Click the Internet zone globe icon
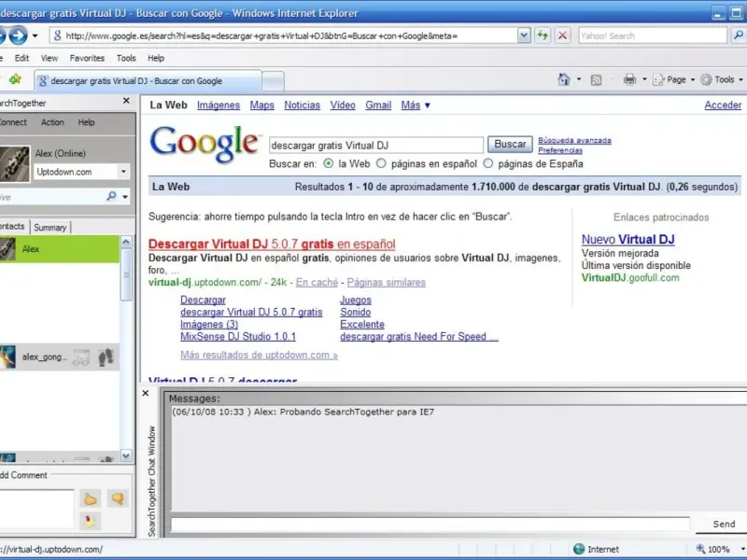The width and height of the screenshot is (747, 560). click(579, 549)
